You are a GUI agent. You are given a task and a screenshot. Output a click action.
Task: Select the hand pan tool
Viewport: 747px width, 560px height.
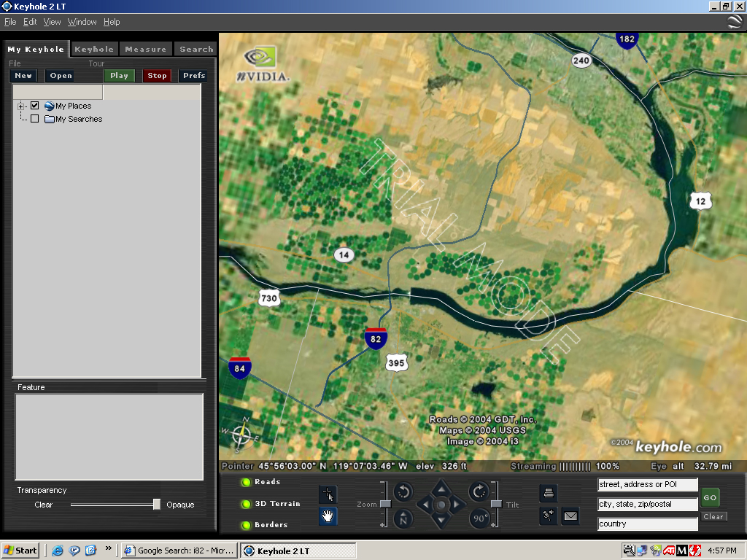tap(328, 516)
